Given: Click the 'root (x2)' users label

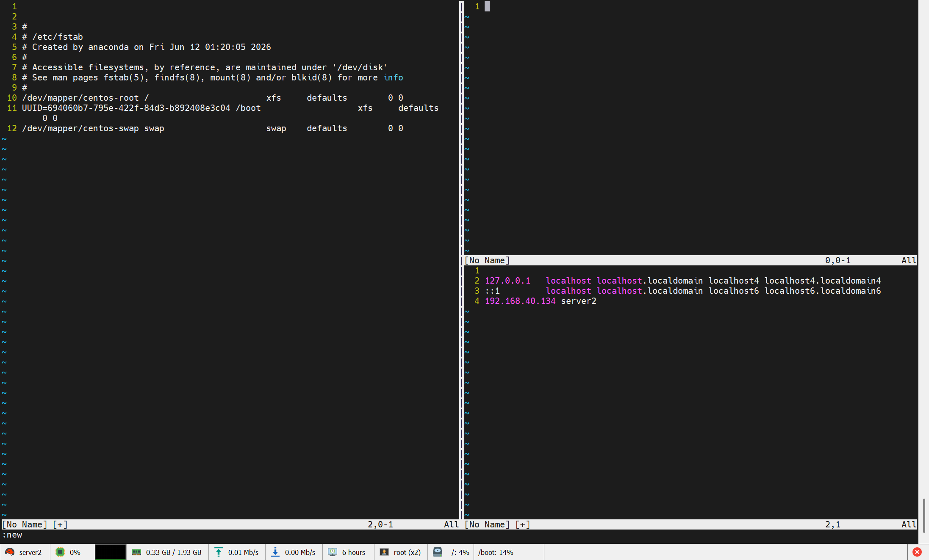Looking at the screenshot, I should 407,552.
